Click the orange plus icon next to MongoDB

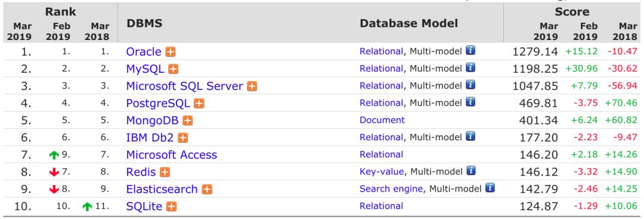[x=188, y=121]
